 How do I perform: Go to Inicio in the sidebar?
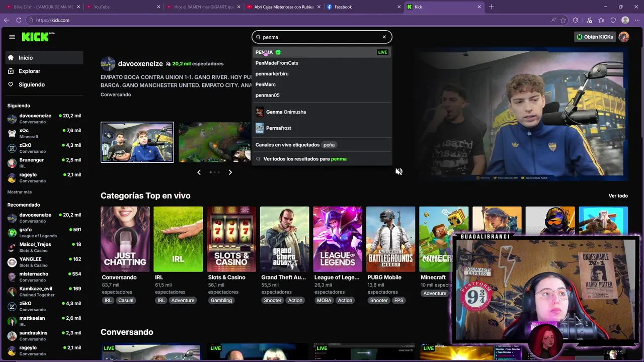point(44,58)
